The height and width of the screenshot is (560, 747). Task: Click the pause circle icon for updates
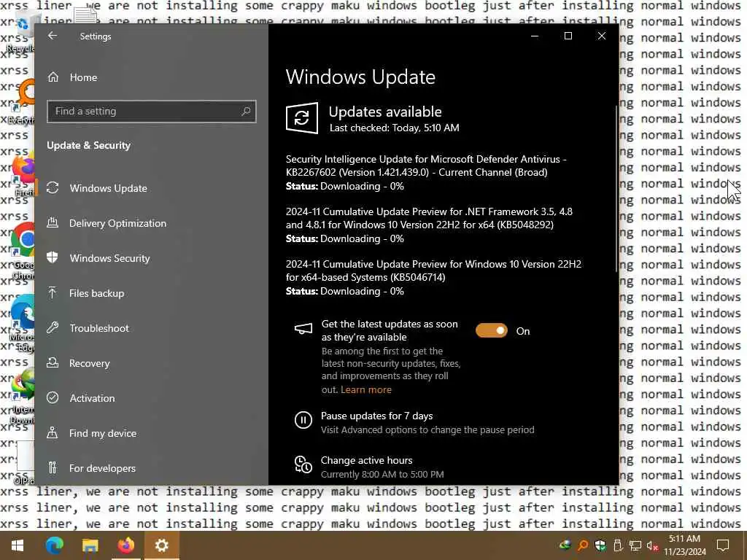(x=303, y=420)
